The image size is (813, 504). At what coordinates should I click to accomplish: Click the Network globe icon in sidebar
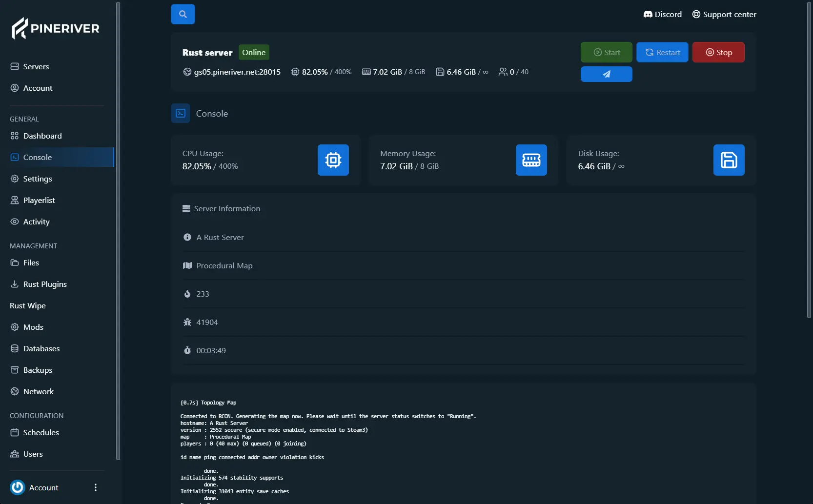pyautogui.click(x=15, y=391)
